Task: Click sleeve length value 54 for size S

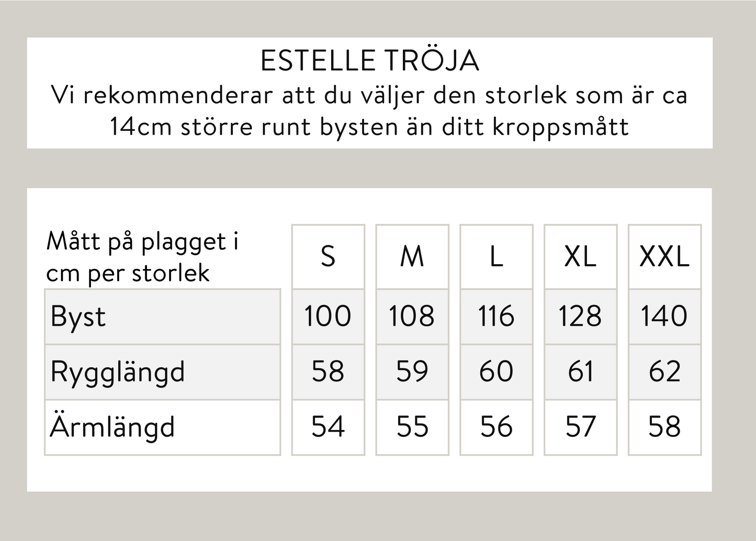Action: click(x=328, y=427)
